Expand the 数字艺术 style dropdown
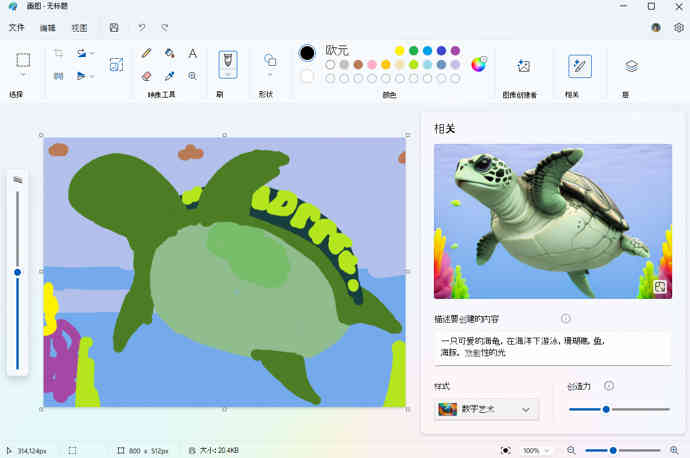The height and width of the screenshot is (458, 690). 487,409
